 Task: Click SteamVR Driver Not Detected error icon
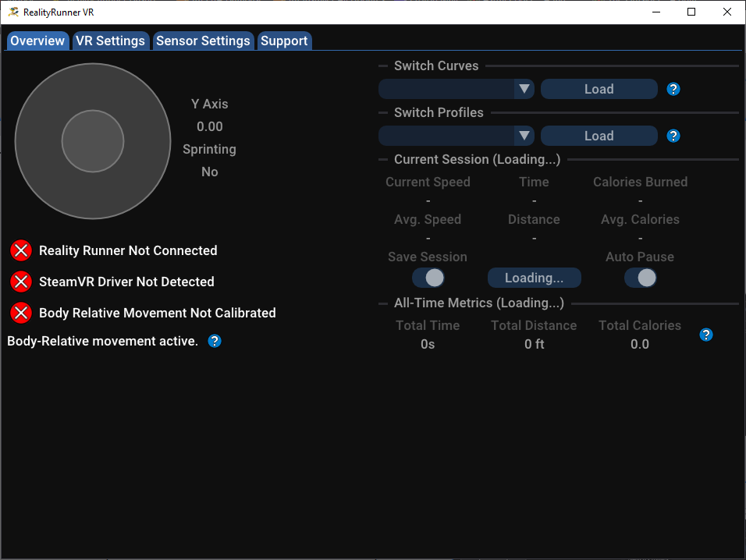(x=21, y=282)
